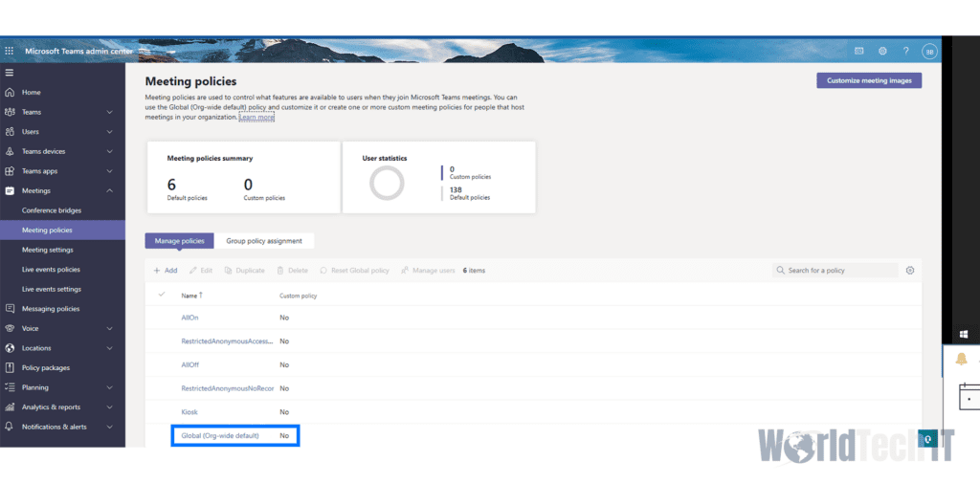Switch to Group policy assignment tab
The width and height of the screenshot is (980, 483).
tap(264, 241)
